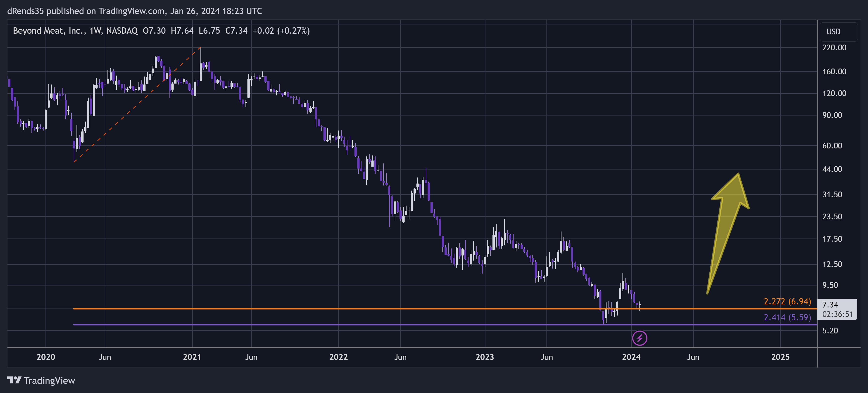Click the Jun label after 2024

click(693, 357)
